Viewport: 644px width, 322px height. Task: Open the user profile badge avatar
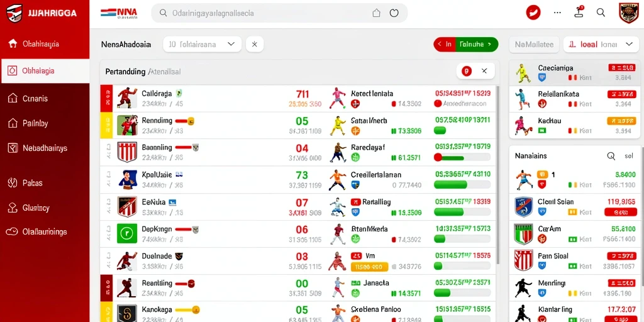[x=628, y=13]
